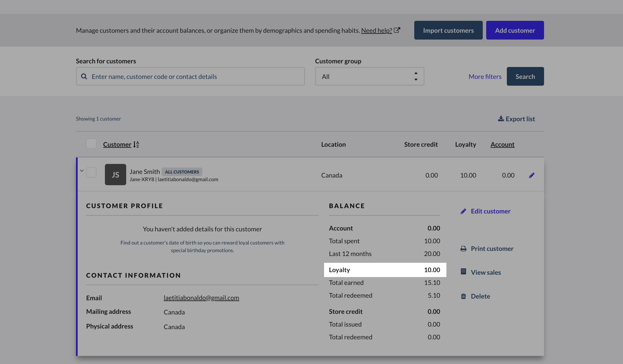The width and height of the screenshot is (623, 364).
Task: Tick the checkbox for Jane Smith
Action: pos(91,172)
